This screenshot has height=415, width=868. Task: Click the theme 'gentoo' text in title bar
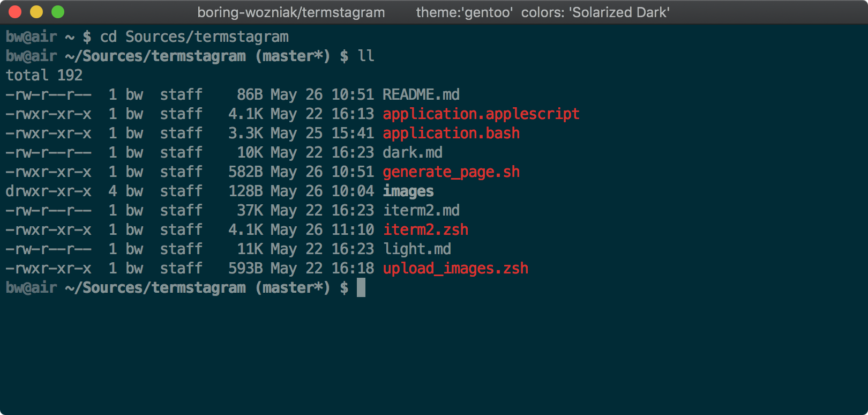click(x=464, y=12)
